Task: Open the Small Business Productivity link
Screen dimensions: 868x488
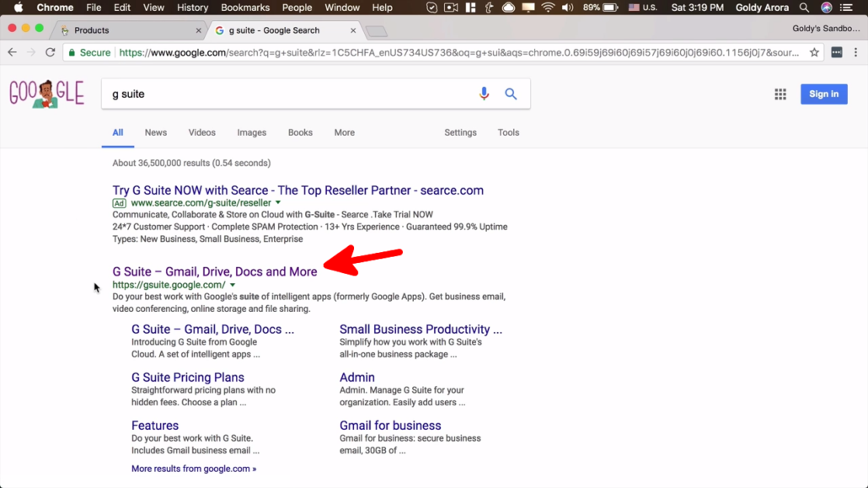Action: tap(421, 329)
